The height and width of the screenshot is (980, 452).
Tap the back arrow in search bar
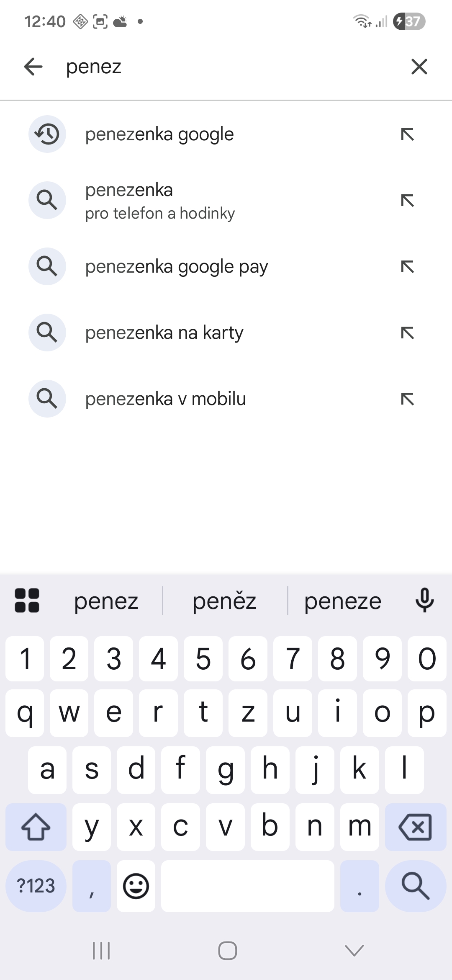[x=33, y=67]
